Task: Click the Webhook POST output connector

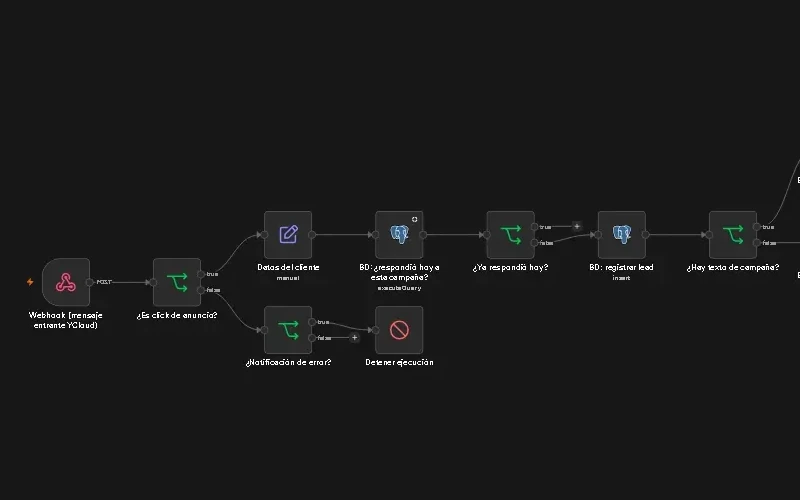Action: click(90, 282)
